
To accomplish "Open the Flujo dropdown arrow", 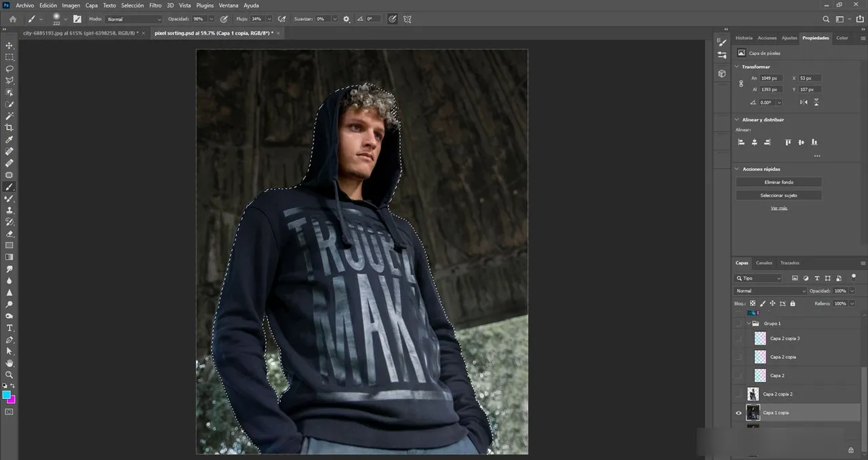I will pos(269,19).
